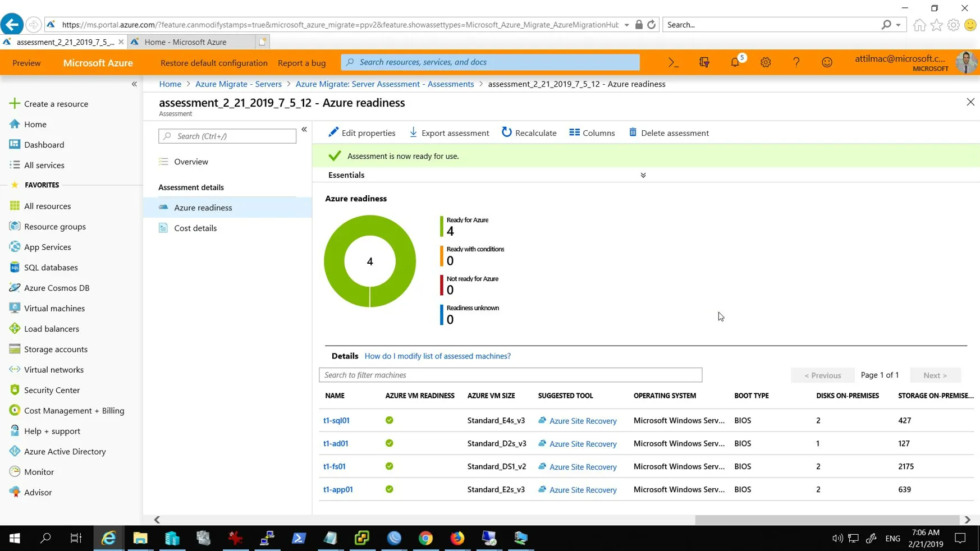980x551 pixels.
Task: Open Virtual networks in the sidebar
Action: click(53, 370)
